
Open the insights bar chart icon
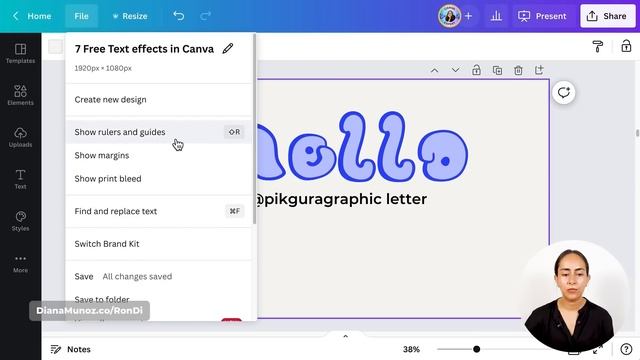(496, 16)
